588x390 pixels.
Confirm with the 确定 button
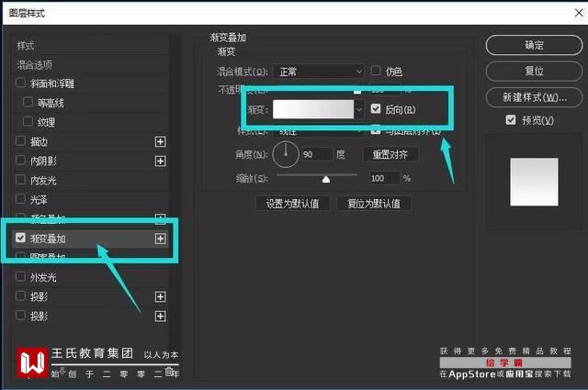point(534,45)
